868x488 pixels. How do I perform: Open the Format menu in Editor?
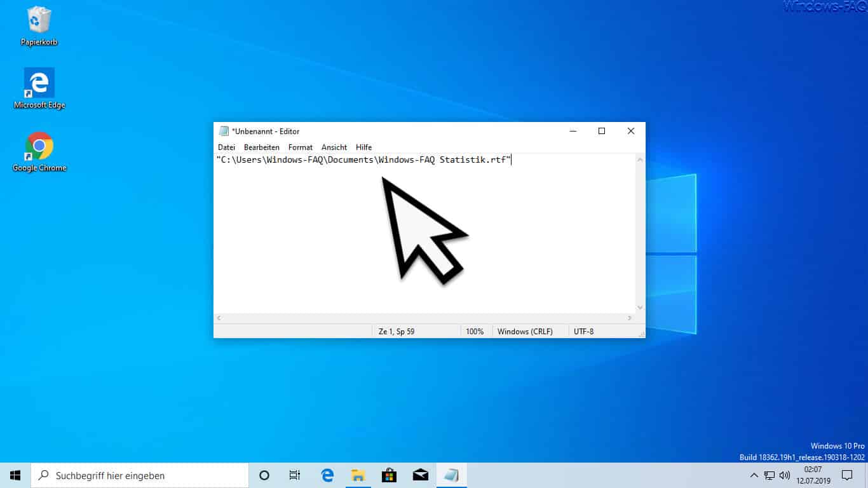point(301,147)
